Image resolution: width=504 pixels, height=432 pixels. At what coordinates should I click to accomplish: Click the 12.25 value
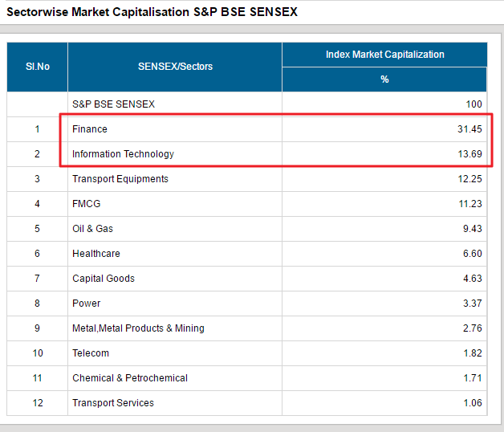click(469, 179)
